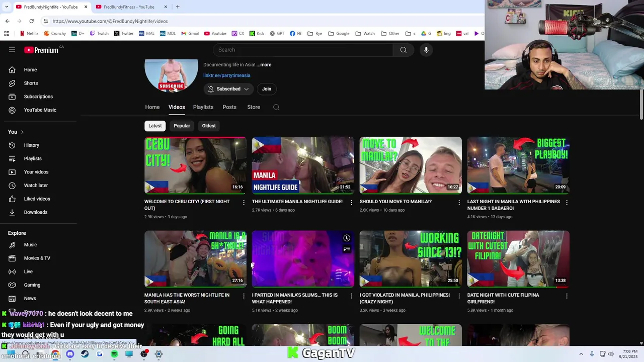Open Working Since 13 video thumbnail

coord(411,259)
